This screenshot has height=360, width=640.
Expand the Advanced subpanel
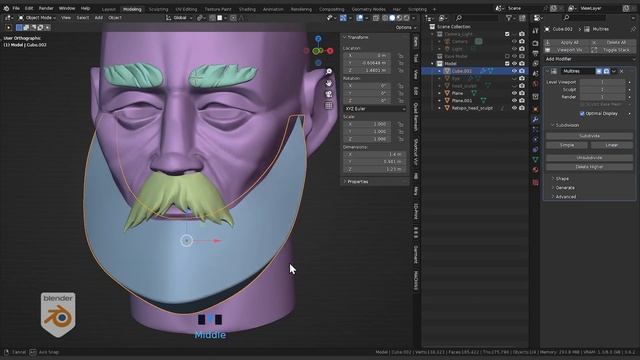566,197
